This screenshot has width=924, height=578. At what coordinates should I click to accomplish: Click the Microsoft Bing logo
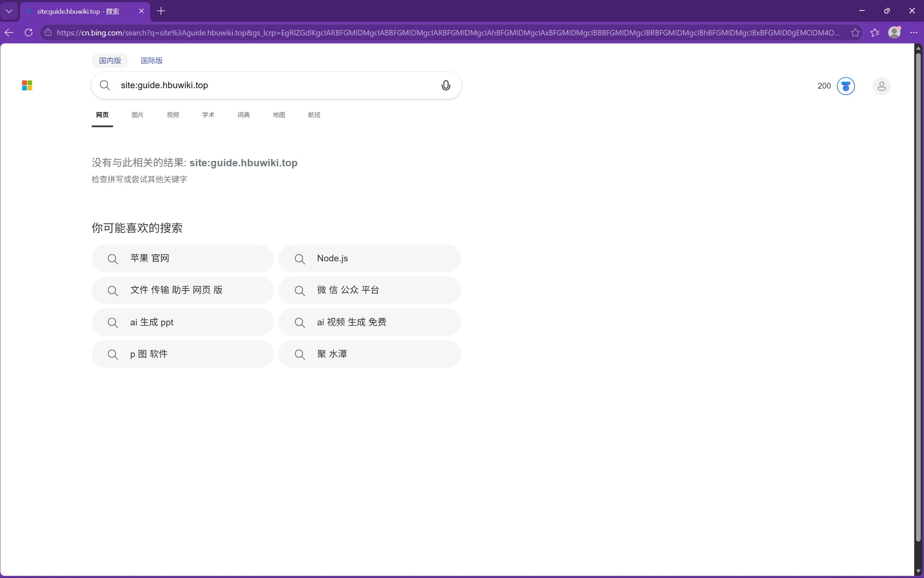point(27,85)
